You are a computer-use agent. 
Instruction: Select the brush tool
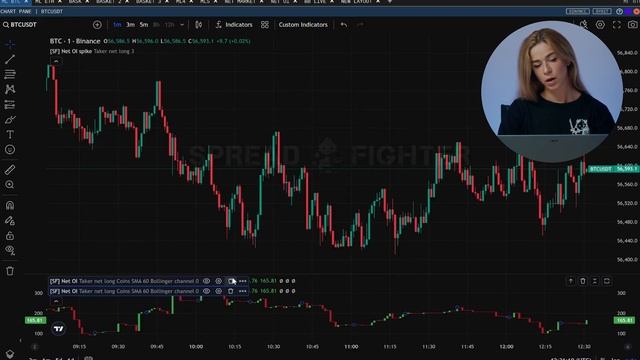tap(10, 120)
